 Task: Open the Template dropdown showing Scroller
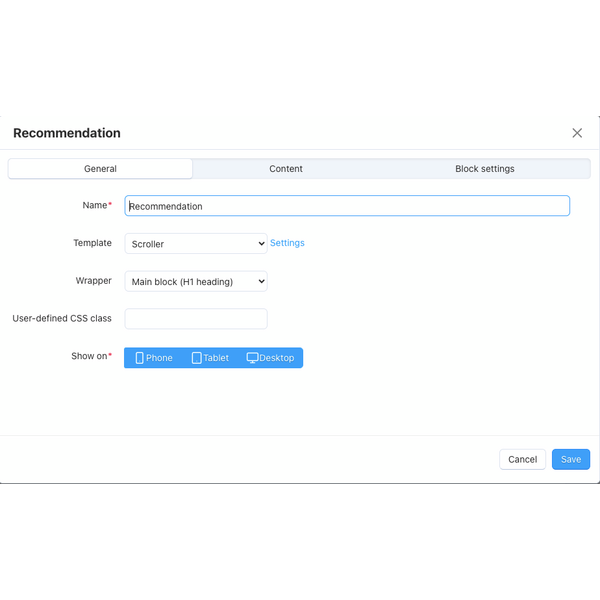[196, 244]
